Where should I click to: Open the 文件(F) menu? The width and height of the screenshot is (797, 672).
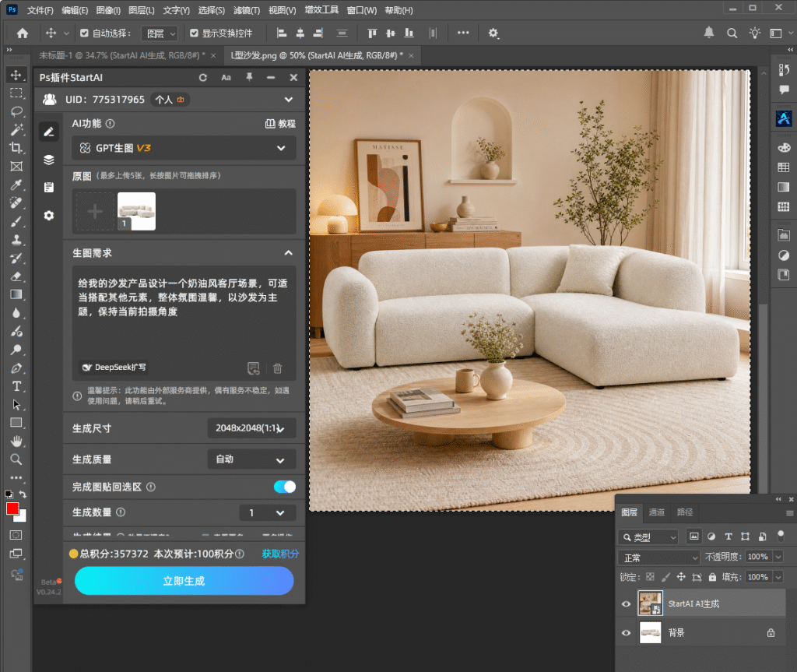(40, 10)
